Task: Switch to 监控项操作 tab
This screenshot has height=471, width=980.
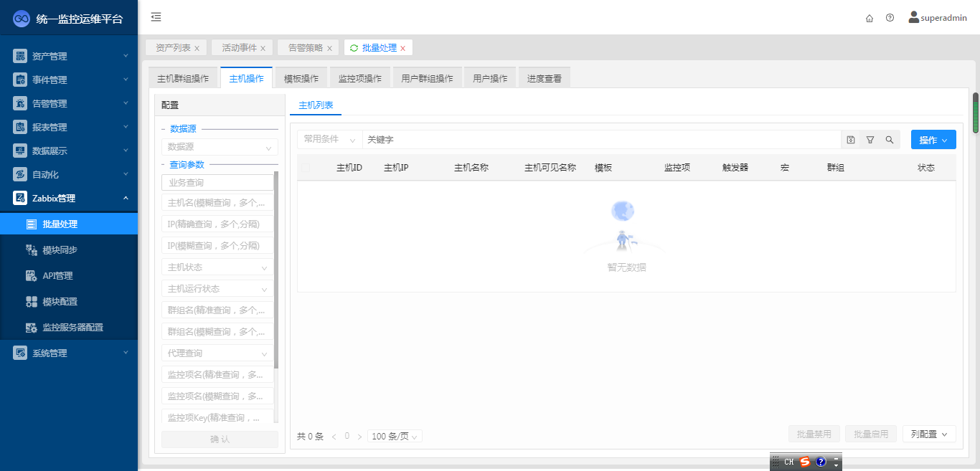Action: click(x=360, y=78)
